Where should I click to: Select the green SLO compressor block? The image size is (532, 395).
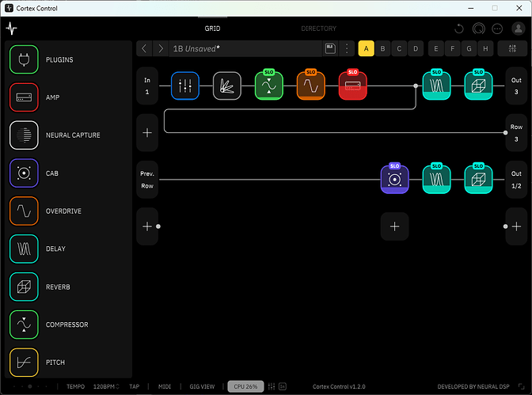click(x=268, y=85)
